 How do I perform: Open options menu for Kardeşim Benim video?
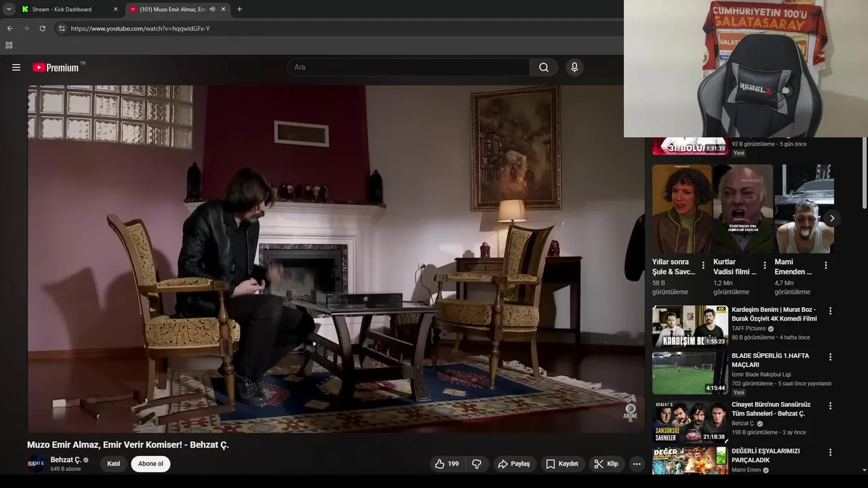(830, 311)
